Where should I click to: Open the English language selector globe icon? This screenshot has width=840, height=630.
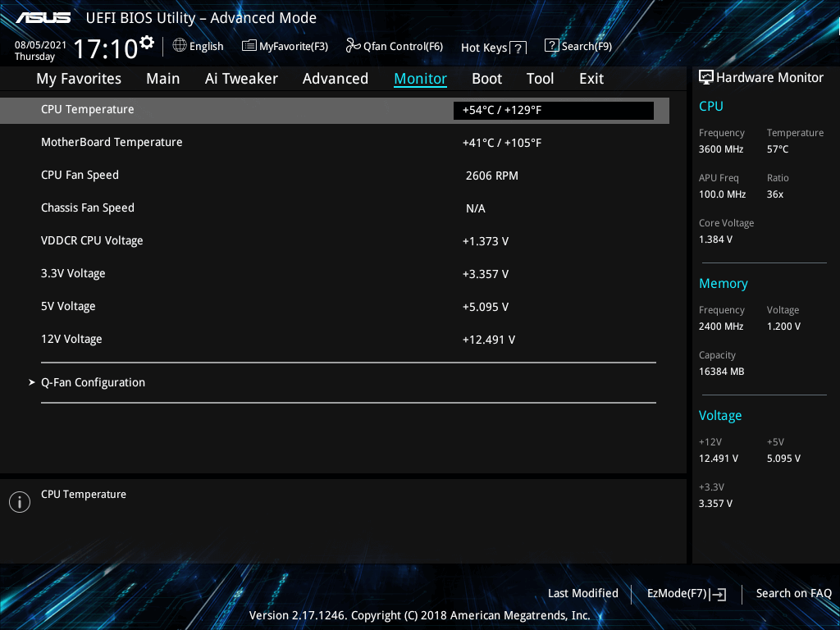pyautogui.click(x=179, y=46)
